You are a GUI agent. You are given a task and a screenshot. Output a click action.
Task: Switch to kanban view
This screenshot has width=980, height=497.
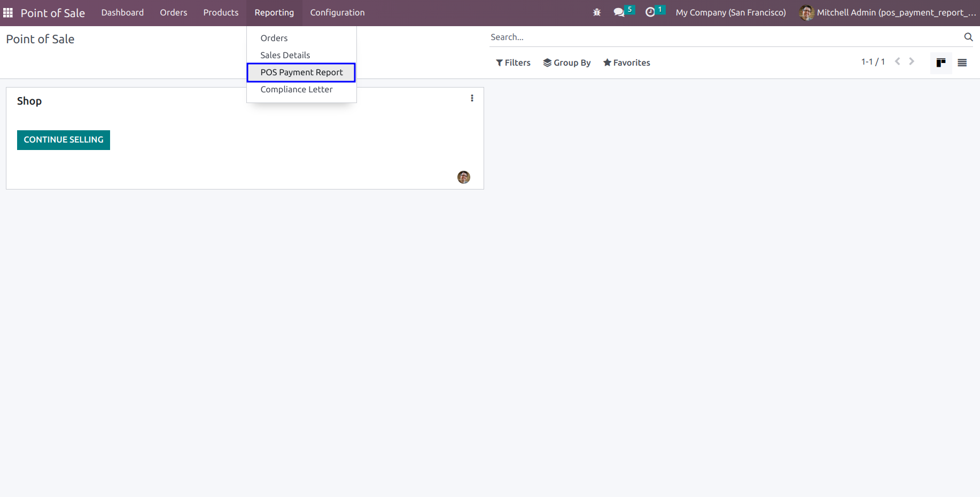point(941,63)
